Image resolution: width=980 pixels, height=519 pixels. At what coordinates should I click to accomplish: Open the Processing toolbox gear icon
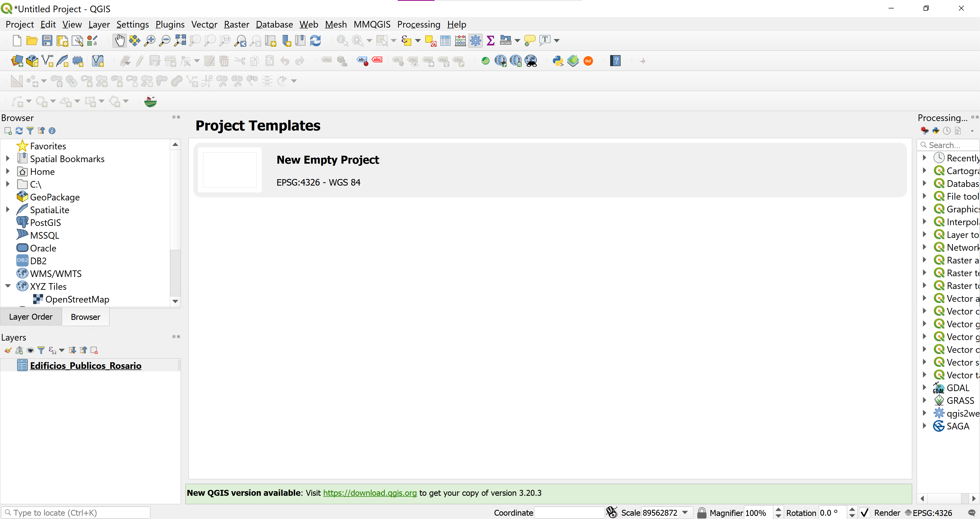tap(475, 40)
